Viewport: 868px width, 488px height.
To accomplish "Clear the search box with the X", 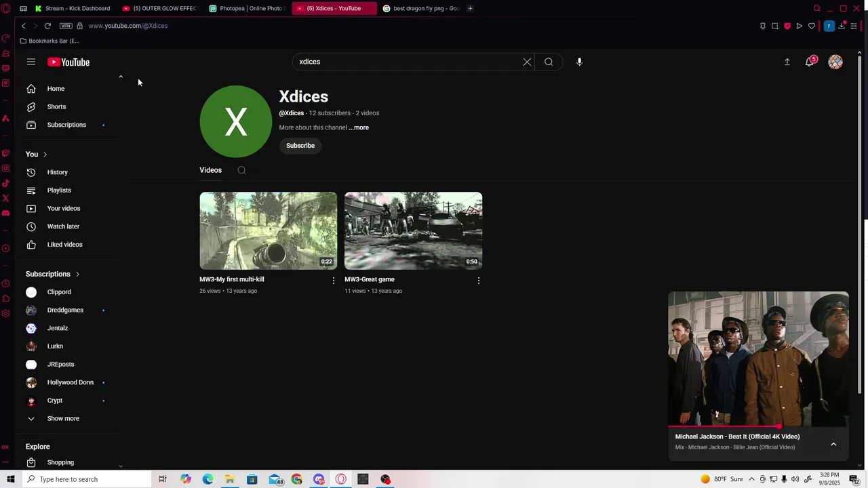I will pos(527,62).
